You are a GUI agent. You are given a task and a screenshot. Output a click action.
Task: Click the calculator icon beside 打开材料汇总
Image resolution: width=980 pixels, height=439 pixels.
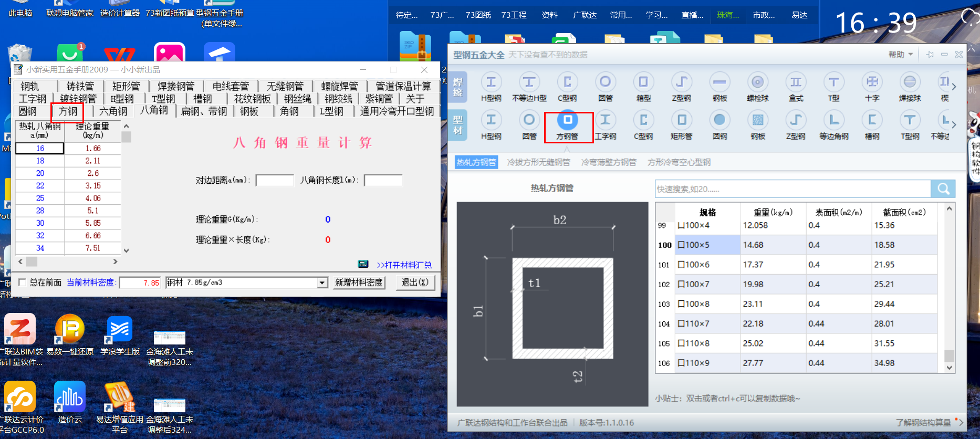(x=363, y=264)
